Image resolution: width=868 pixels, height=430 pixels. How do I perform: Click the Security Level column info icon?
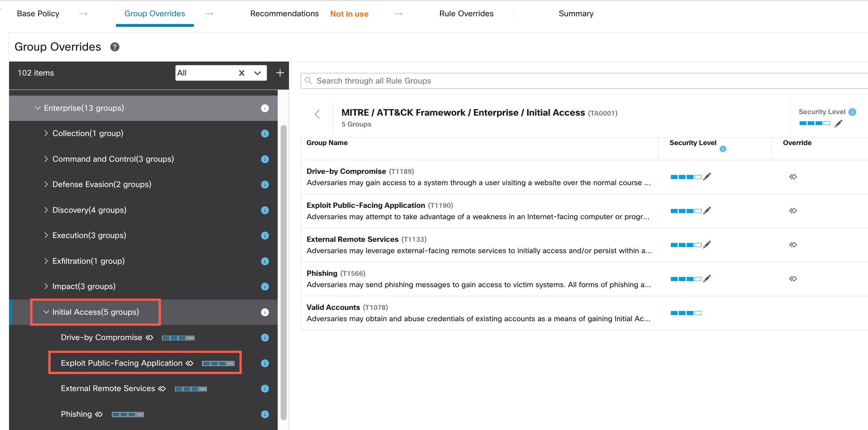pos(723,149)
